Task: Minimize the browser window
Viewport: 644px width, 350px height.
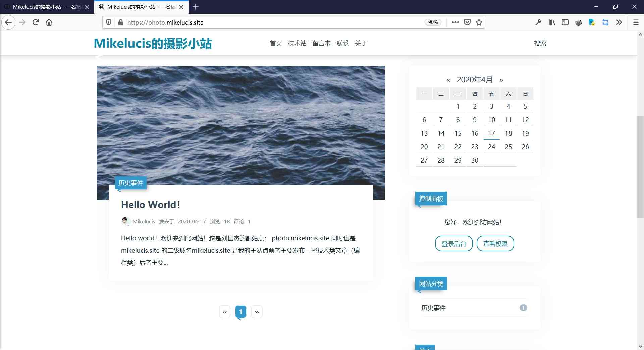Action: [x=596, y=7]
